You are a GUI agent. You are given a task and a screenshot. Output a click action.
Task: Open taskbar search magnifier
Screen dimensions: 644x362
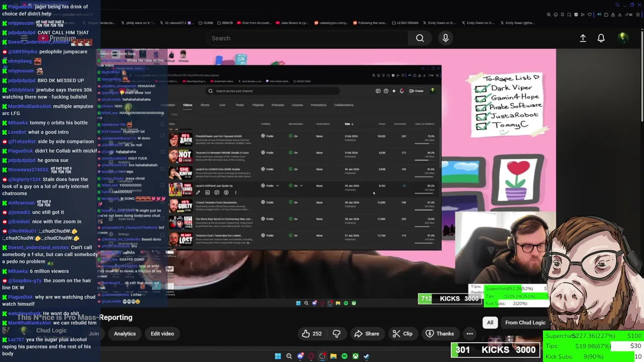[x=289, y=356]
